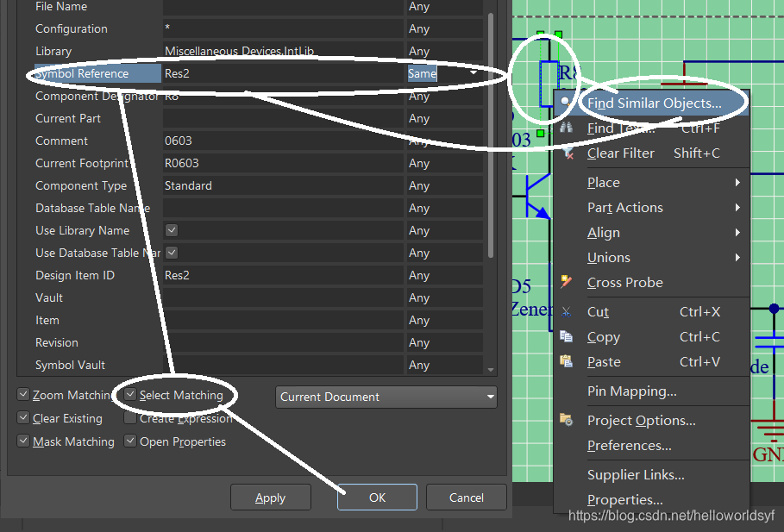Click the Project Options icon
This screenshot has width=784, height=532.
tap(567, 420)
